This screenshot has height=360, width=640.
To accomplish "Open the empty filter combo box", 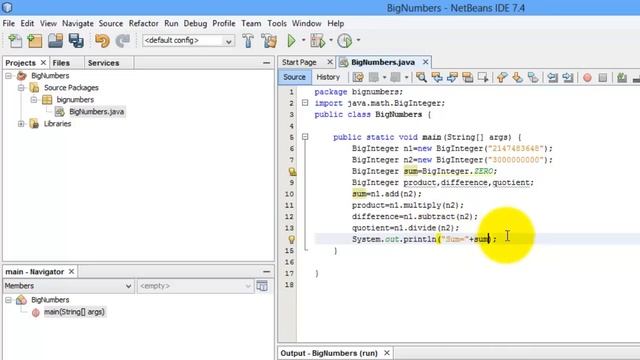I will point(195,286).
